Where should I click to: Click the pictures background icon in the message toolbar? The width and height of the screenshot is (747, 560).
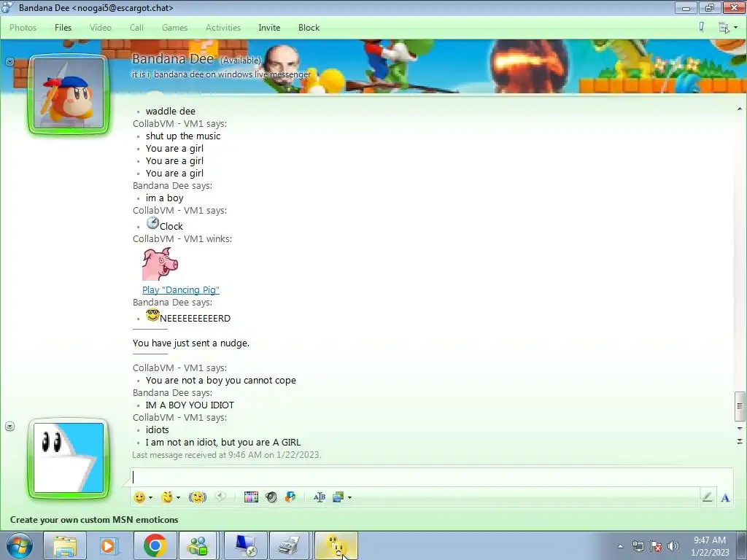338,497
